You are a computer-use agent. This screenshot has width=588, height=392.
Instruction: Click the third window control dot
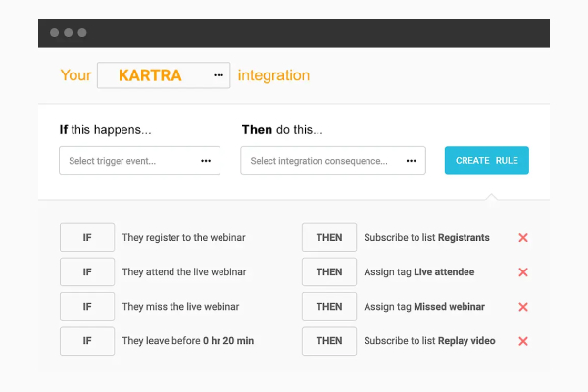click(82, 33)
